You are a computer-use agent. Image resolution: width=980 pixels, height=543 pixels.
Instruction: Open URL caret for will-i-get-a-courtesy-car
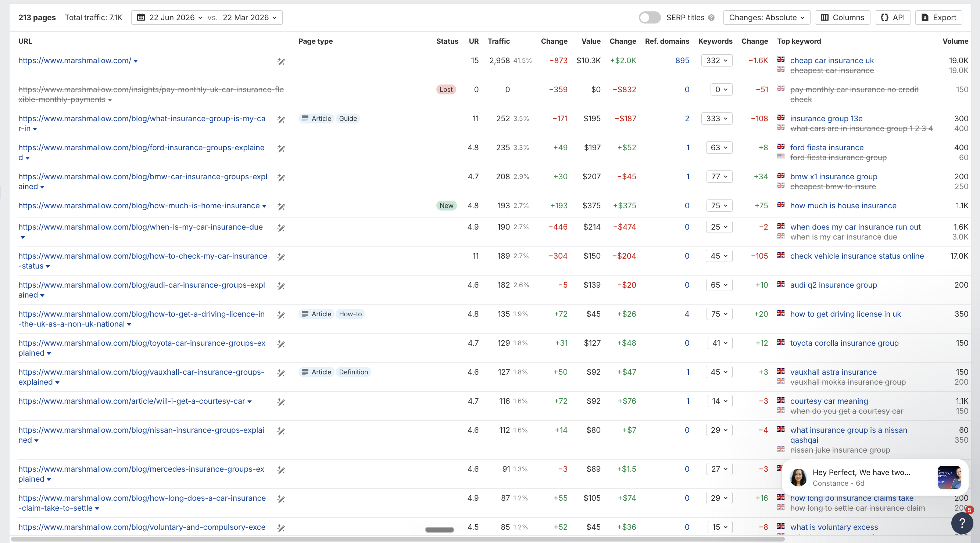pos(250,402)
